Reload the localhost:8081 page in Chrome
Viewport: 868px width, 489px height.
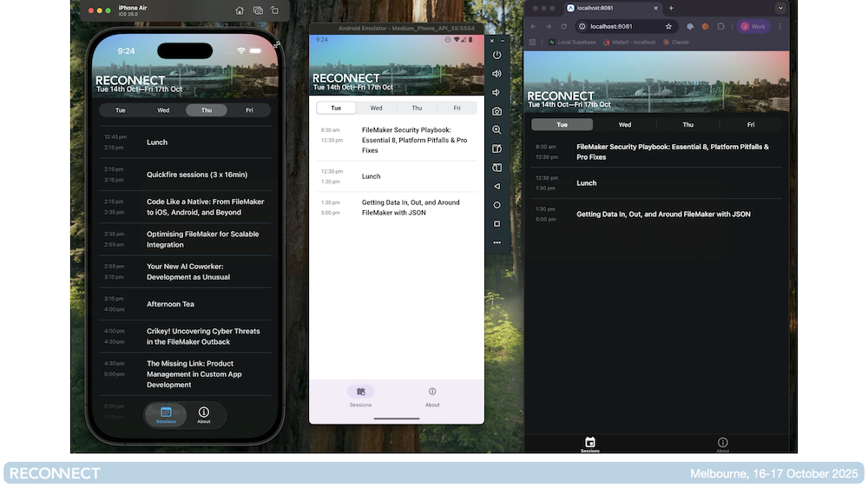[x=563, y=27]
